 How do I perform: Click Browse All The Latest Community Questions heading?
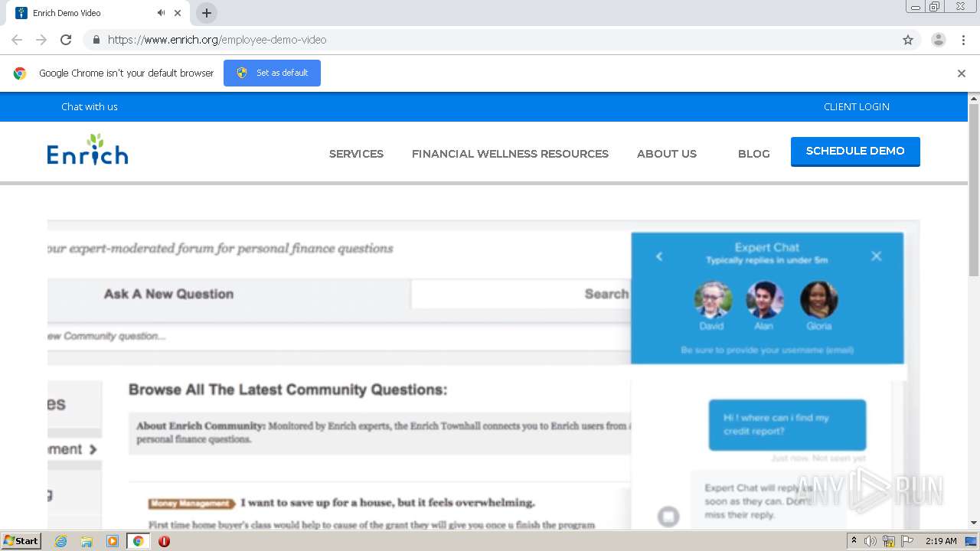[x=288, y=390]
